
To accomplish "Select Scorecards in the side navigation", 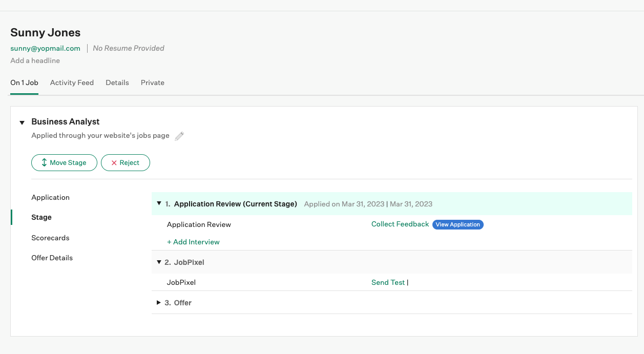I will 50,238.
